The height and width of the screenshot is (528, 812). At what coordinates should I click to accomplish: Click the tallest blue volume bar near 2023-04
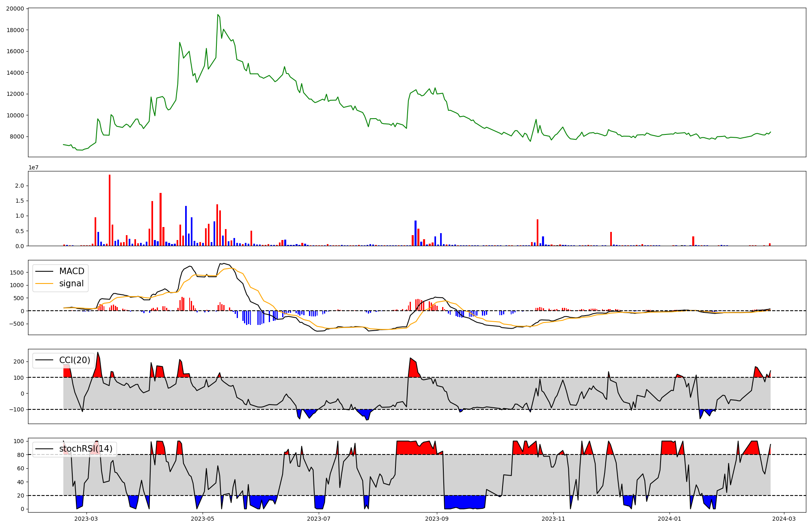pos(186,225)
